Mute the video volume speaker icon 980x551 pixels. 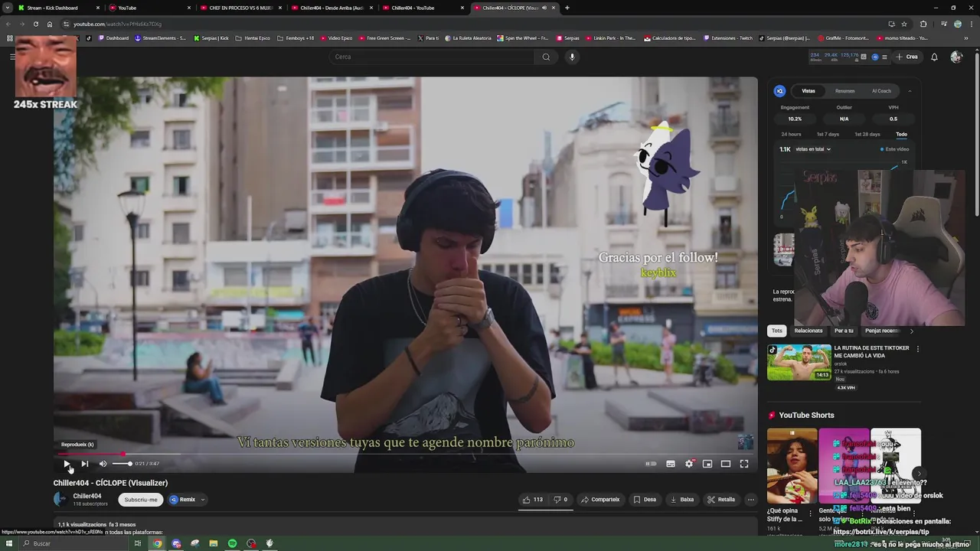pos(103,464)
